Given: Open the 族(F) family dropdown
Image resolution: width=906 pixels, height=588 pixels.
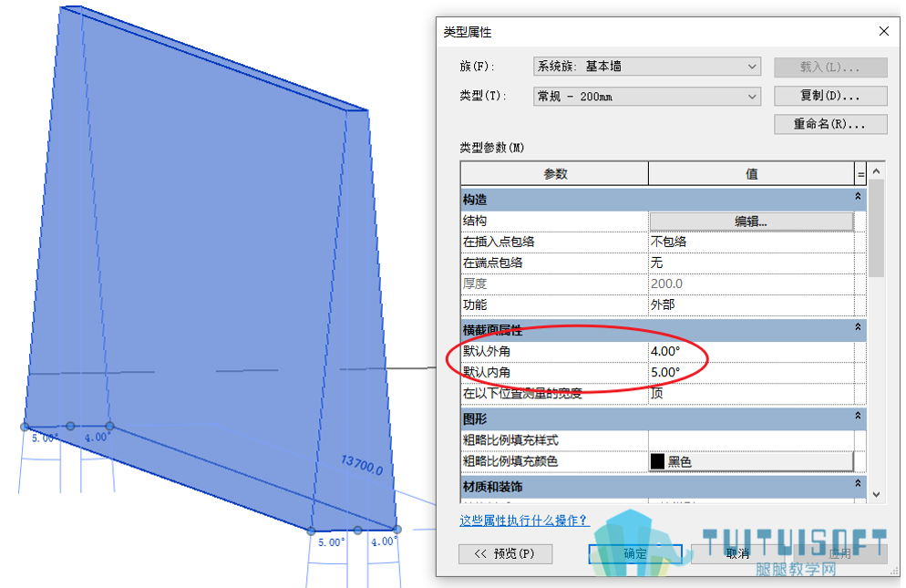Looking at the screenshot, I should 646,67.
